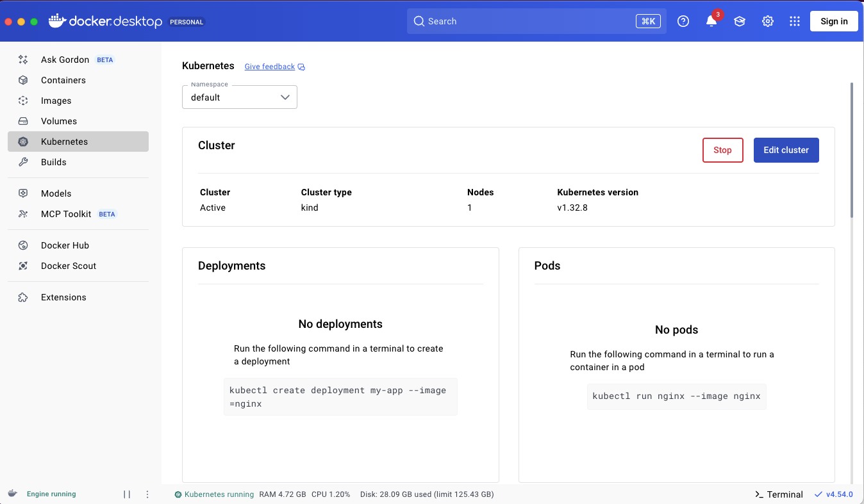Open the Learning center graduation cap icon

[740, 21]
